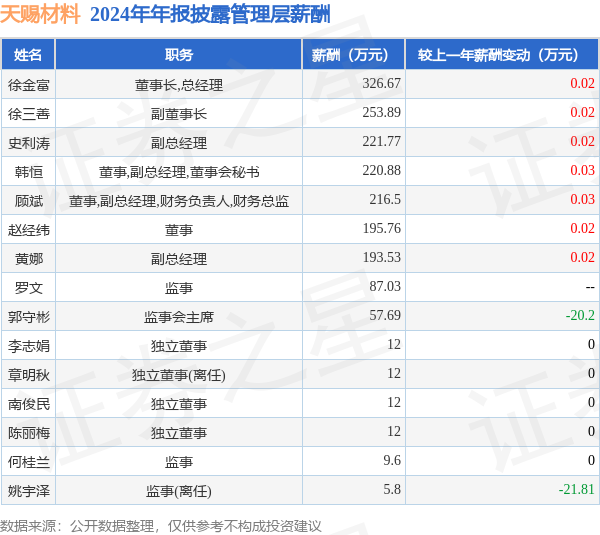This screenshot has height=535, width=600.
Task: Click the position 董事长,总经理
Action: coord(179,85)
